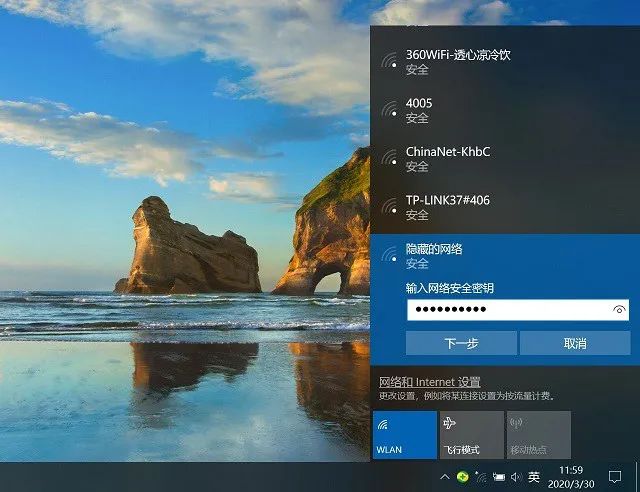Switch input language via 英 indicator

tap(535, 477)
